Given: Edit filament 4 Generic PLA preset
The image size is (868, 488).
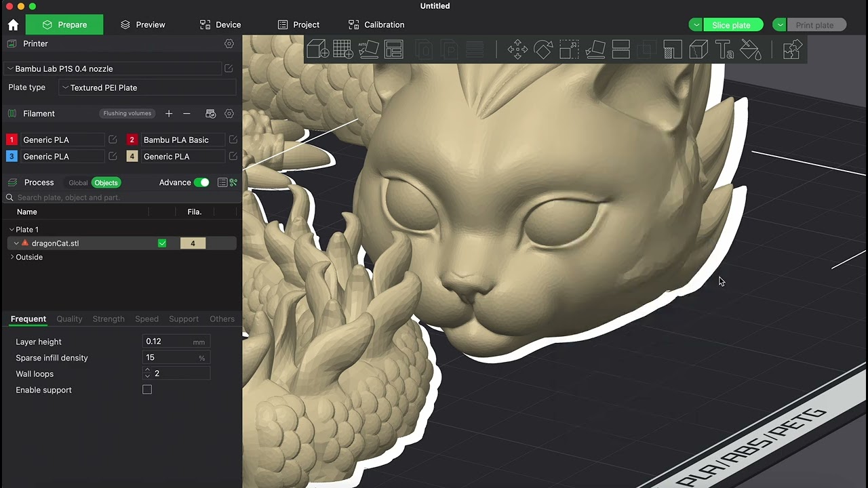Looking at the screenshot, I should click(233, 157).
